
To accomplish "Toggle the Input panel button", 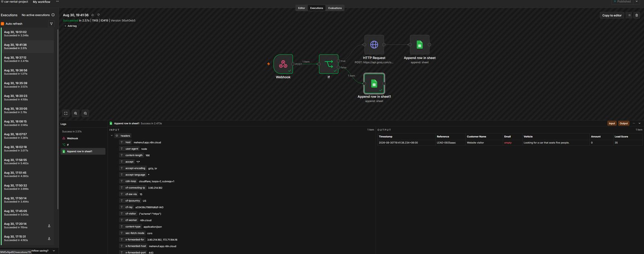I will (612, 123).
